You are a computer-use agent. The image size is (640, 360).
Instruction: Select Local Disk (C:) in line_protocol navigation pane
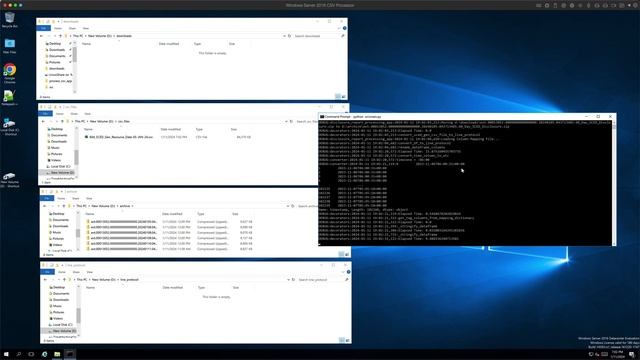click(60, 324)
